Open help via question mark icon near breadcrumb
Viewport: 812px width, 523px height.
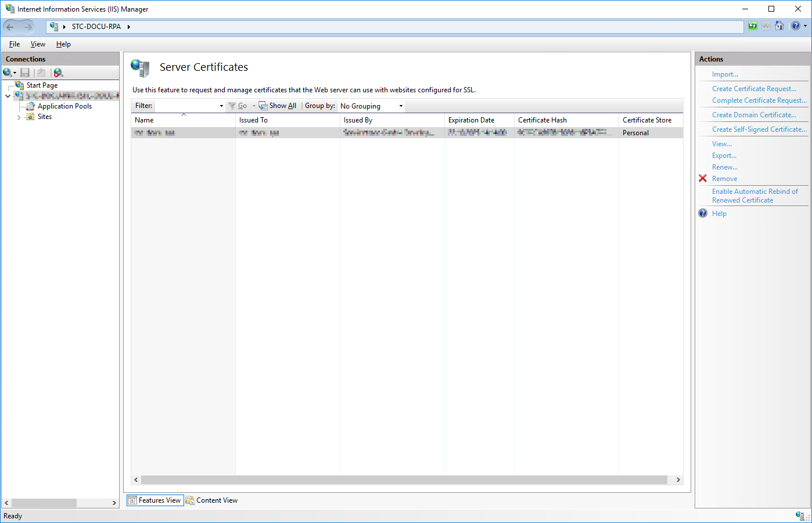point(795,26)
